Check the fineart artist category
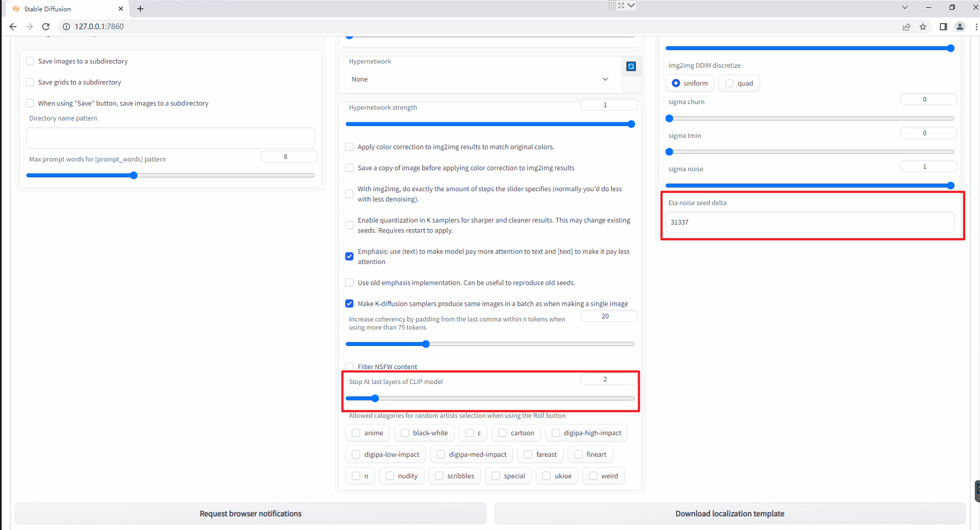Screen dimensions: 980x530 click(590, 455)
